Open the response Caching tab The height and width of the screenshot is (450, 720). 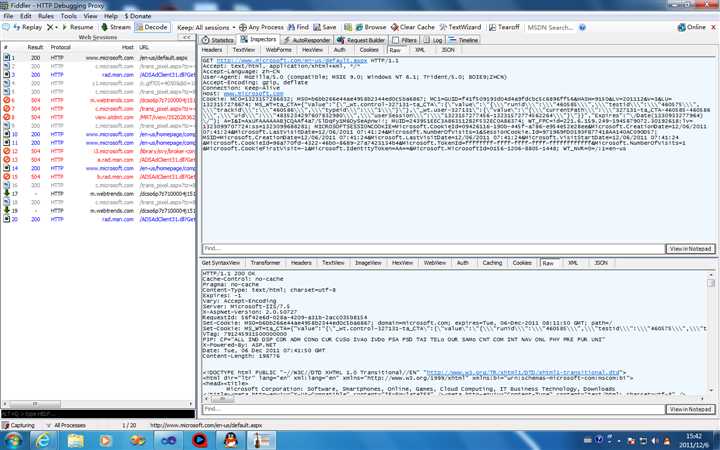point(492,263)
